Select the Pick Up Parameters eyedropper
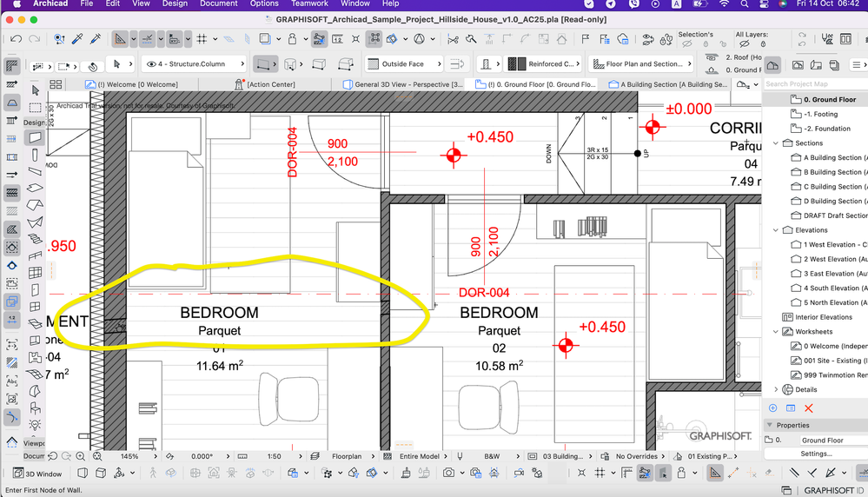The image size is (868, 497). [77, 39]
